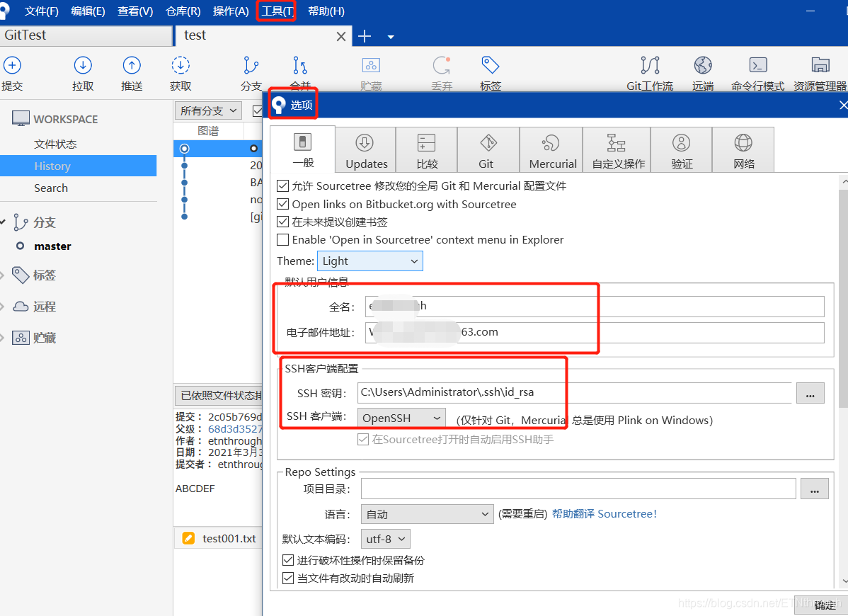Open the Theme Light dropdown

(x=370, y=261)
